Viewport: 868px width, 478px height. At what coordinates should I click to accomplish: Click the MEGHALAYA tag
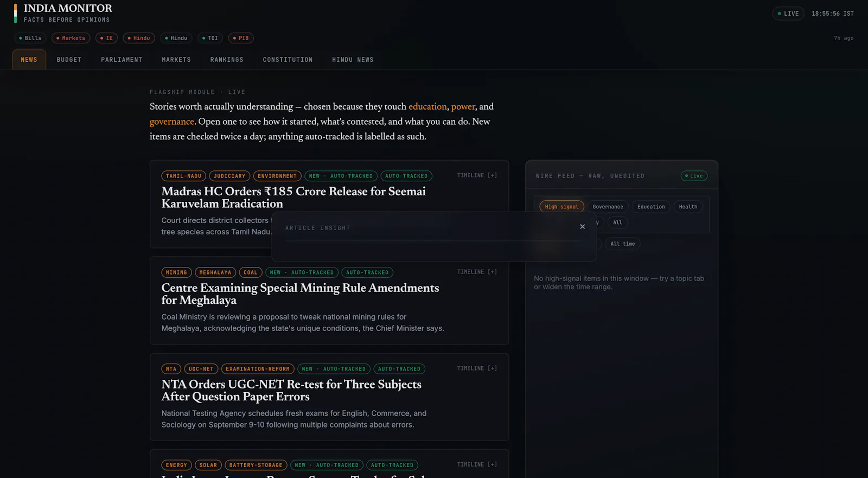pyautogui.click(x=215, y=272)
